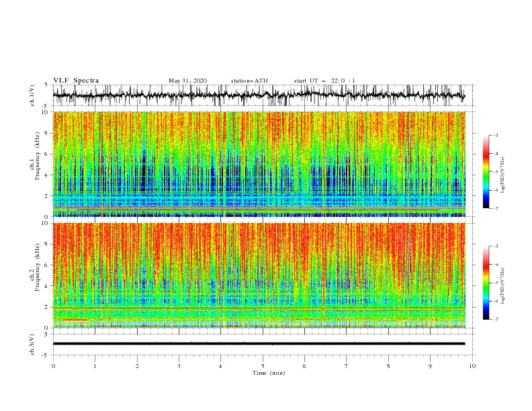The image size is (532, 411).
Task: Click the upper colorbar log(PSD) label
Action: tap(503, 175)
